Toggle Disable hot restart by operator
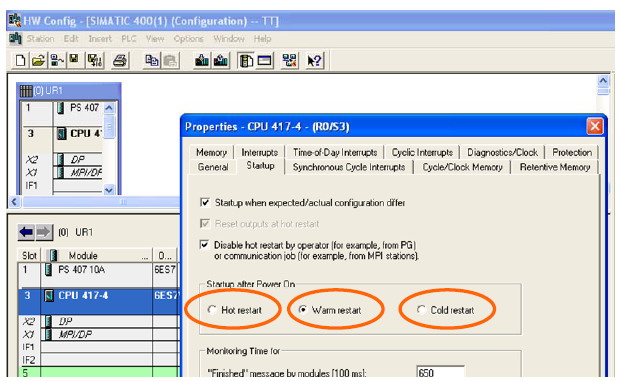Screen dimensions: 621x381 [x=205, y=245]
